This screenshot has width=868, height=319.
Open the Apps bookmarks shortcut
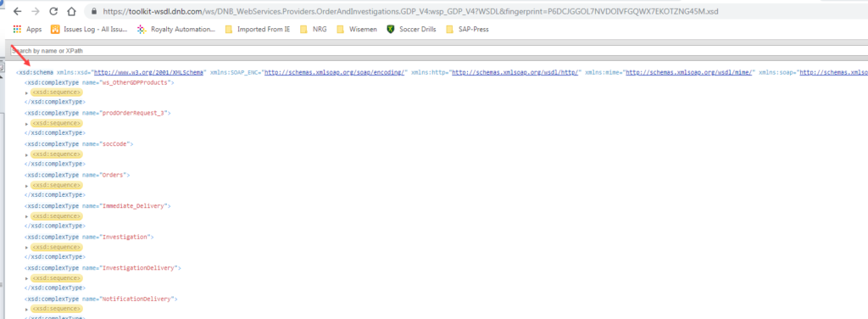point(27,30)
